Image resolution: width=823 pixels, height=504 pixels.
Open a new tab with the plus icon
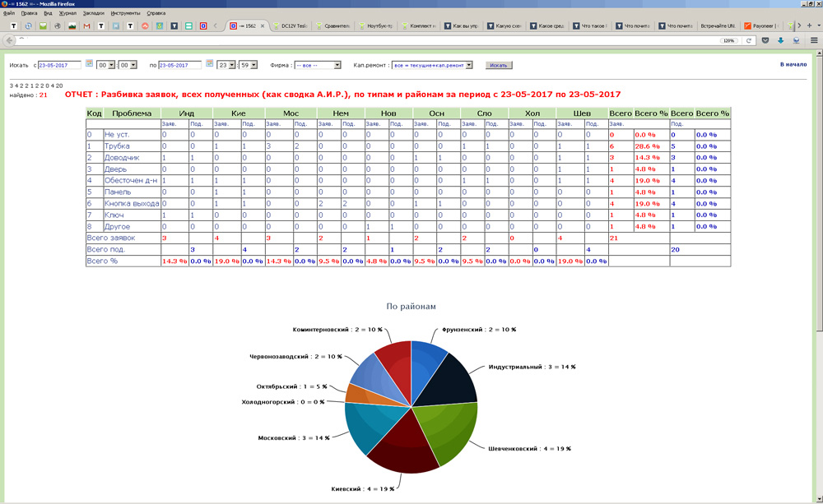click(808, 26)
